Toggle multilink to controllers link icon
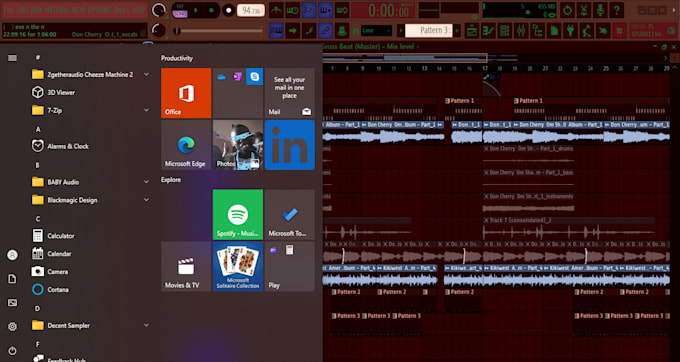This screenshot has width=680, height=362. (326, 31)
